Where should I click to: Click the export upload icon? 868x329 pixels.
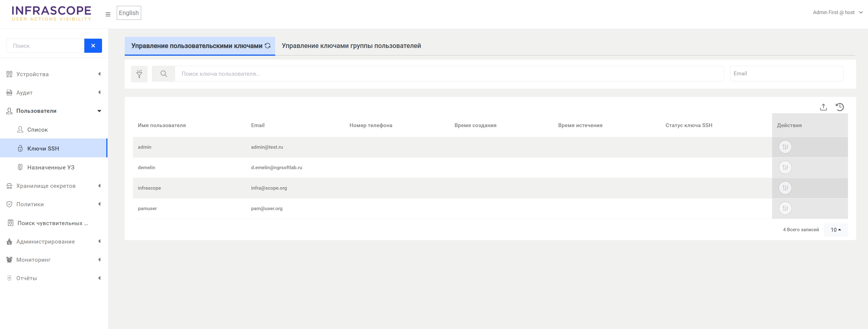pos(823,107)
